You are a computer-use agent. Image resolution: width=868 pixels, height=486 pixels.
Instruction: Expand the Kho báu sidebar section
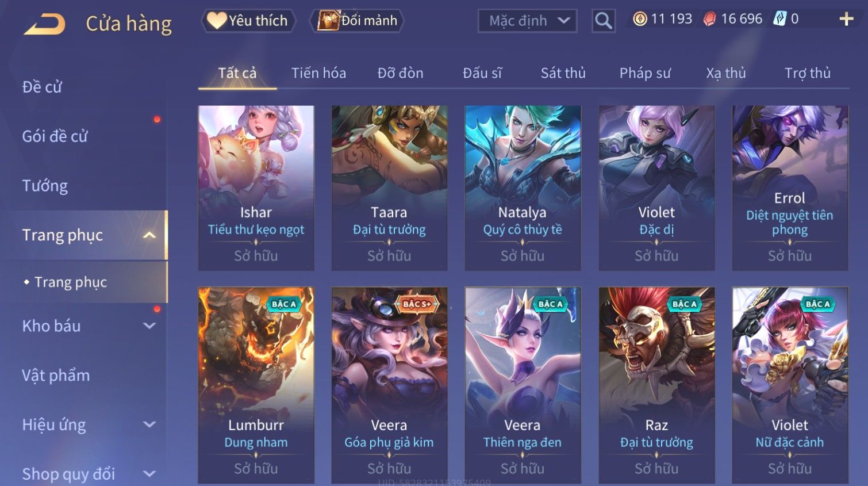tap(149, 326)
